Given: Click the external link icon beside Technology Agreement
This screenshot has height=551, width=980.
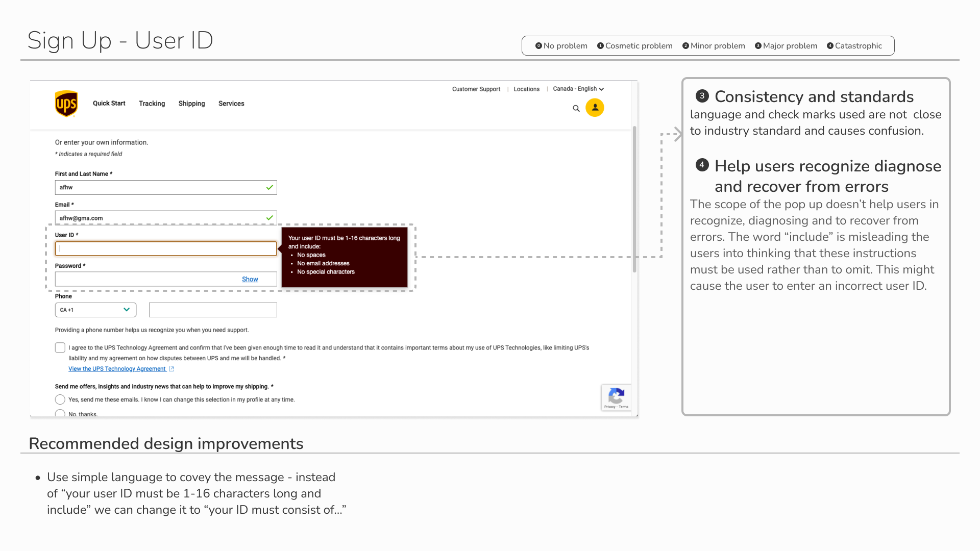Looking at the screenshot, I should [x=171, y=369].
